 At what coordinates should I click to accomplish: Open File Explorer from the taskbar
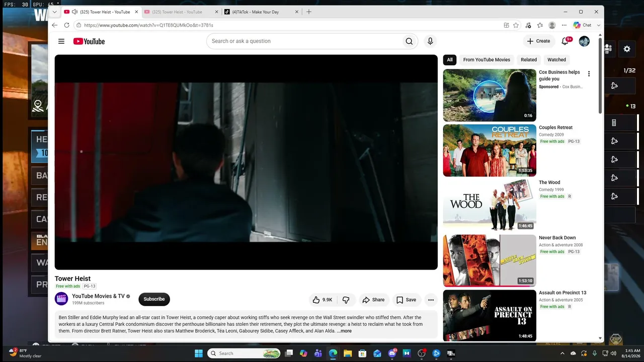(x=348, y=353)
